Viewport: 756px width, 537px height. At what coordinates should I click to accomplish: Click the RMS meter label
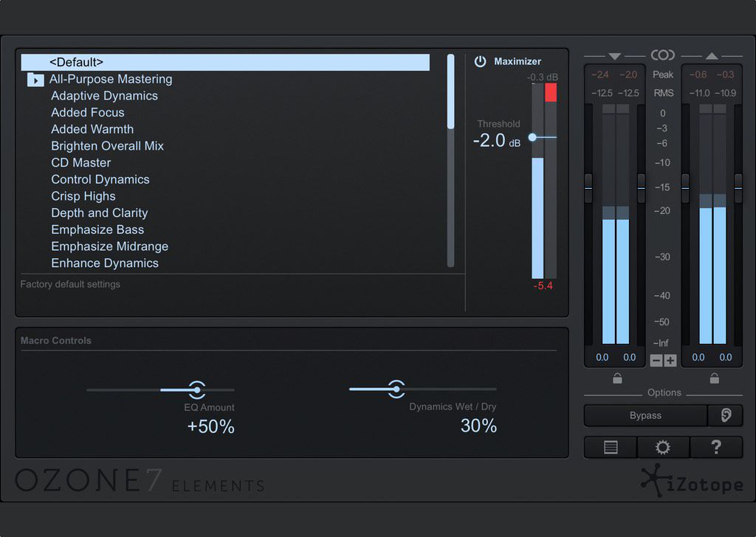pyautogui.click(x=664, y=93)
